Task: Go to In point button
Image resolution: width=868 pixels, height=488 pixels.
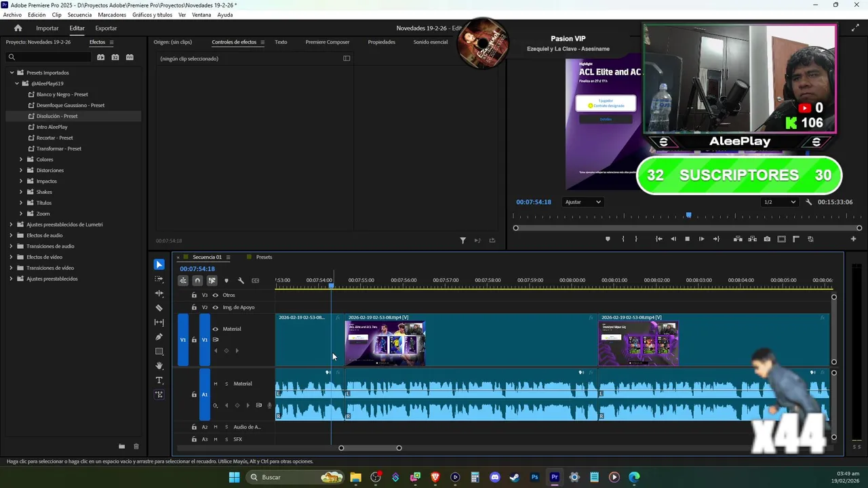Action: 658,239
